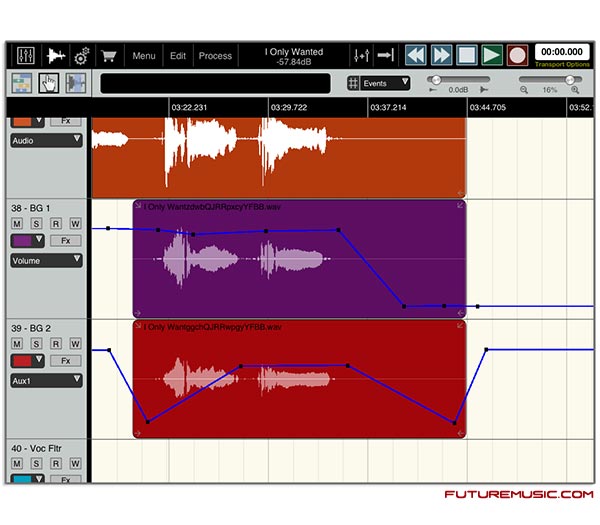Select the purple BG 1 audio clip

pos(299,259)
